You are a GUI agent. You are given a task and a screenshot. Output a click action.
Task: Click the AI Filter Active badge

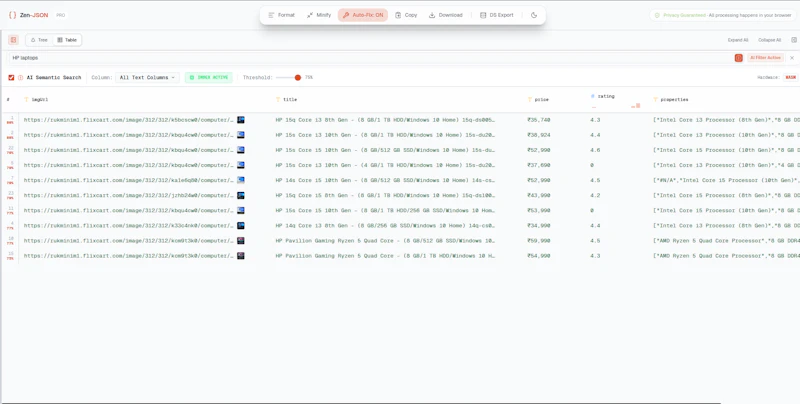(x=765, y=58)
